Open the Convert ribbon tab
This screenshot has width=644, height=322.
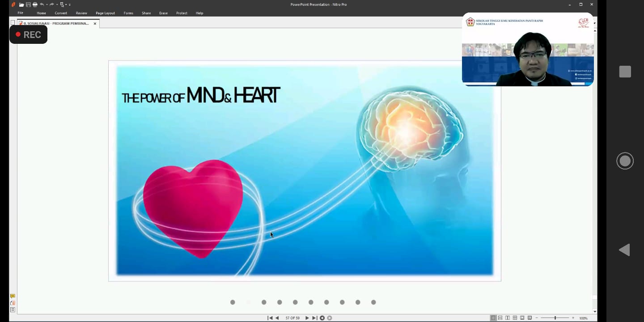pyautogui.click(x=61, y=13)
